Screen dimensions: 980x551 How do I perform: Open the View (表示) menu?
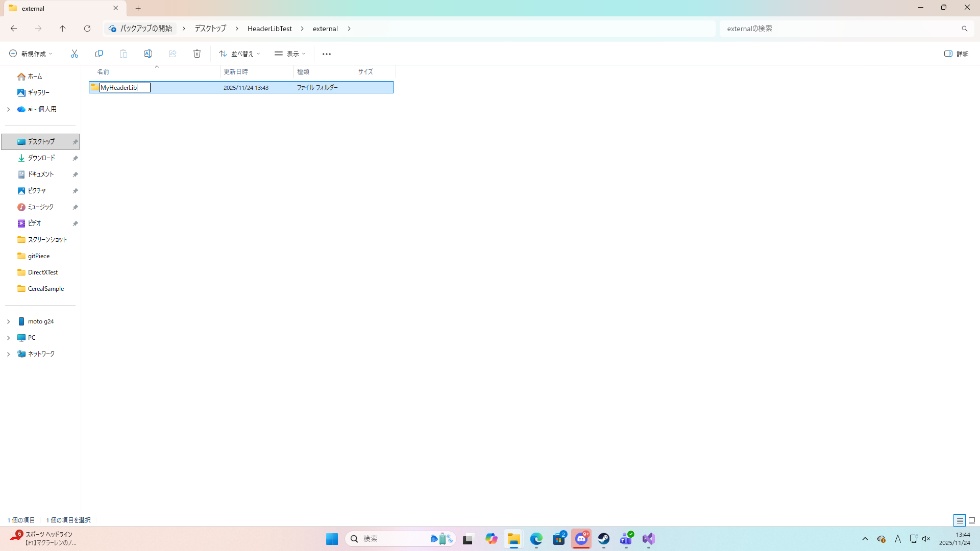tap(290, 54)
